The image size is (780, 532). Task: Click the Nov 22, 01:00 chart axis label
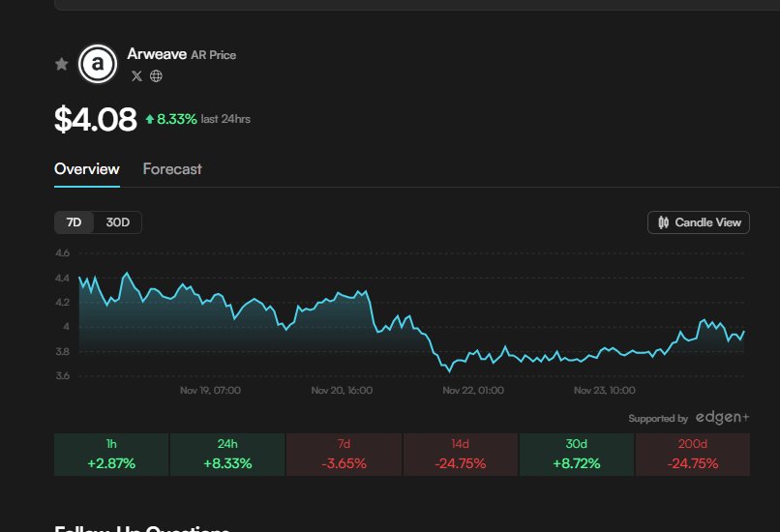coord(473,391)
